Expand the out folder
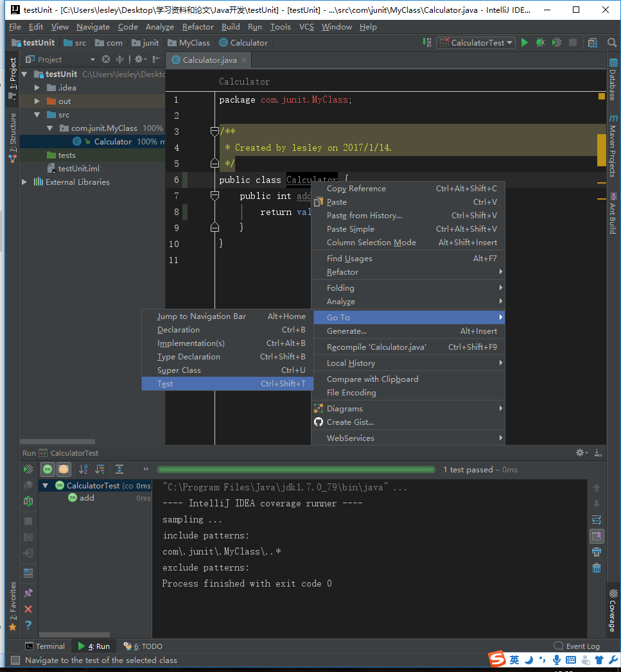This screenshot has height=672, width=621. (37, 101)
